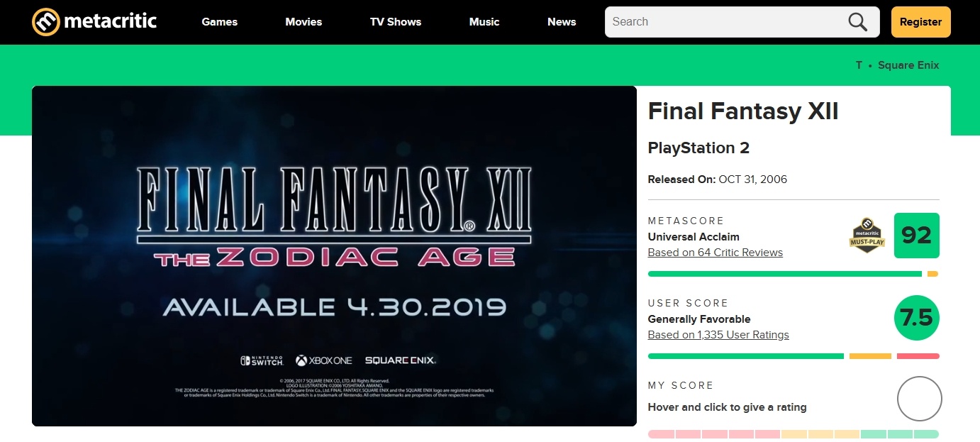Click inside the Search input field
The width and height of the screenshot is (980, 442).
[x=730, y=21]
